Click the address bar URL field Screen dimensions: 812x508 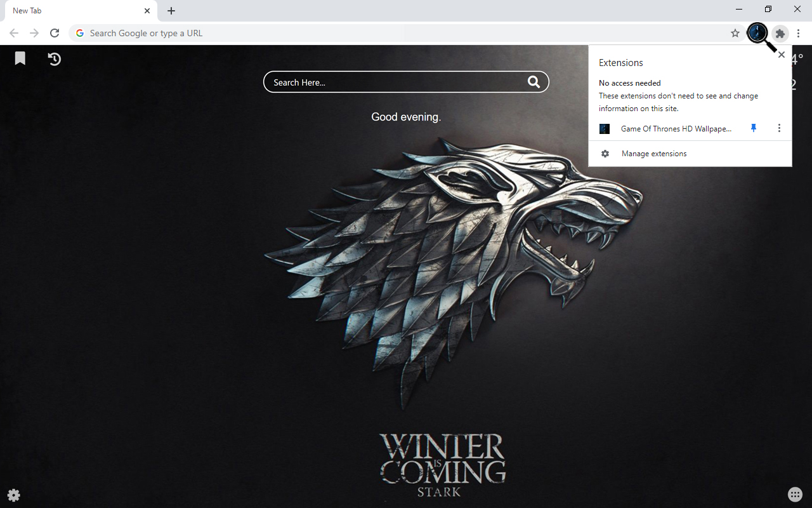click(406, 33)
